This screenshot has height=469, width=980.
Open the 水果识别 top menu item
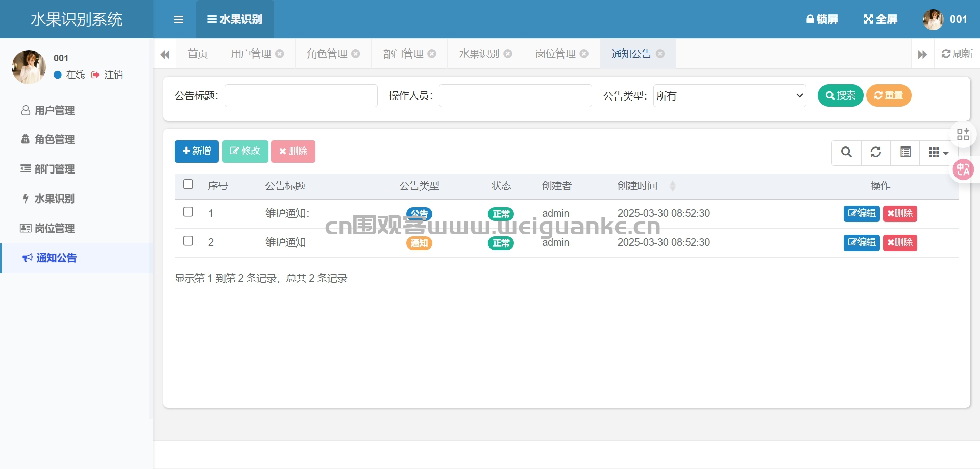[x=235, y=19]
